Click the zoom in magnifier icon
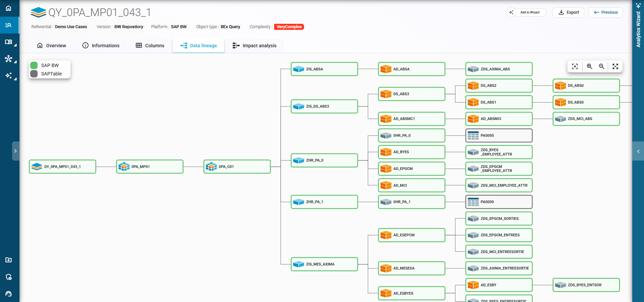 pos(589,66)
